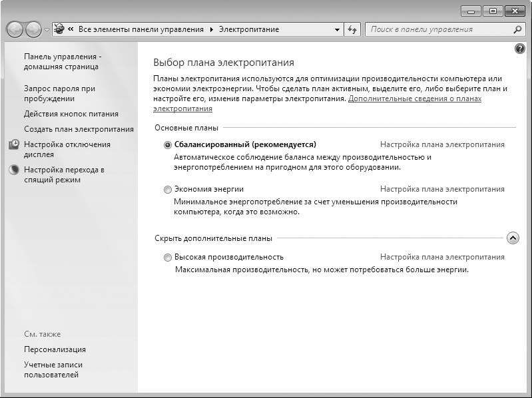Click the Refresh button in address bar
532x398 pixels.
pyautogui.click(x=352, y=29)
